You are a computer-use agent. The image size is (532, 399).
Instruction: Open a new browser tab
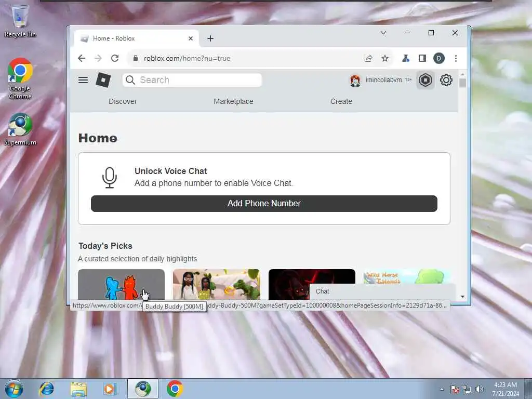coord(210,38)
